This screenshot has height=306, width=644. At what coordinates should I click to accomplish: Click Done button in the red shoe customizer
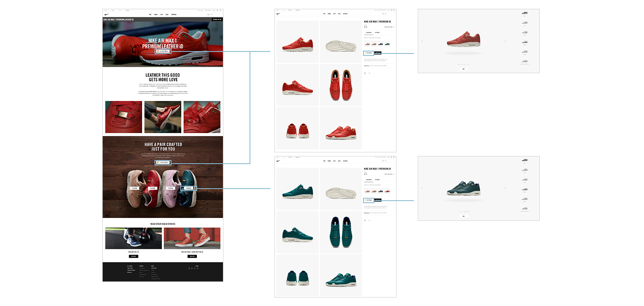463,69
